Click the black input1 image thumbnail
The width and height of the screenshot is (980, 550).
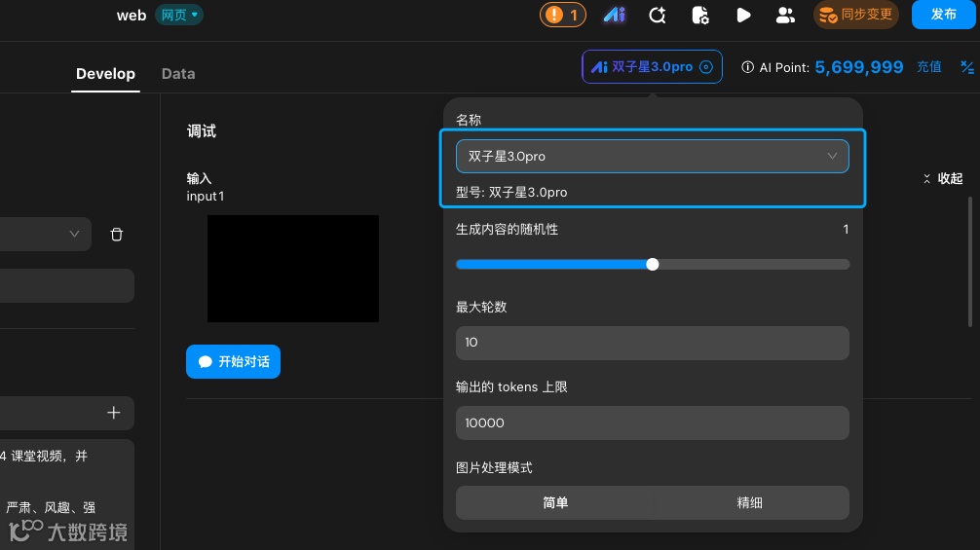(293, 269)
